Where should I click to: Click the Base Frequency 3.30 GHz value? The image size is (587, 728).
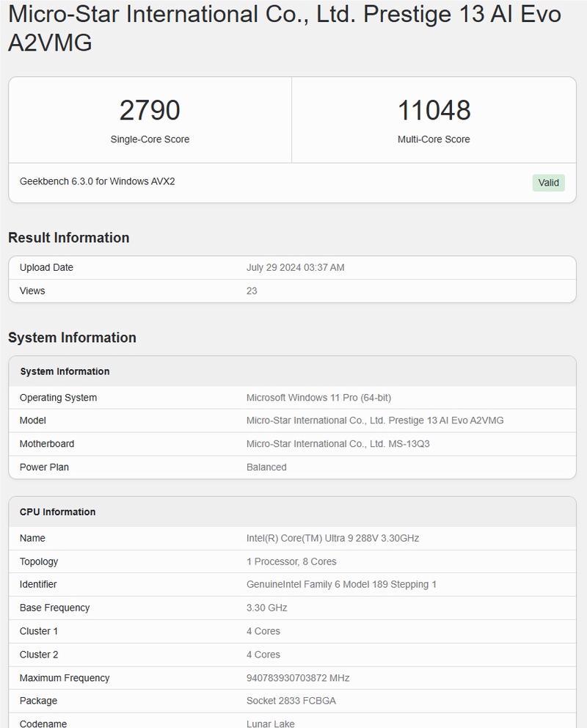267,608
